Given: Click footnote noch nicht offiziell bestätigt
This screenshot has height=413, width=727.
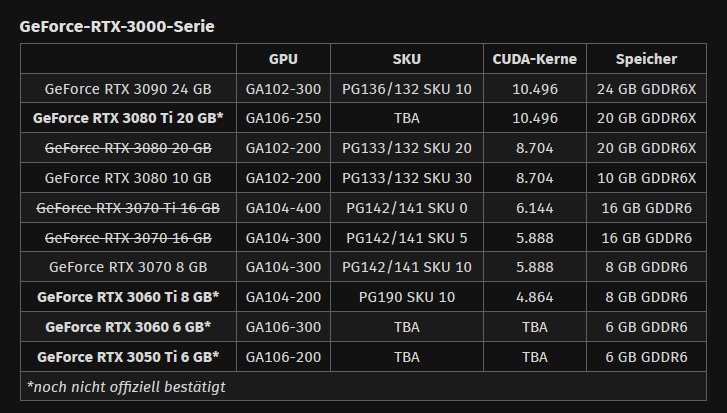Looking at the screenshot, I should [x=126, y=387].
